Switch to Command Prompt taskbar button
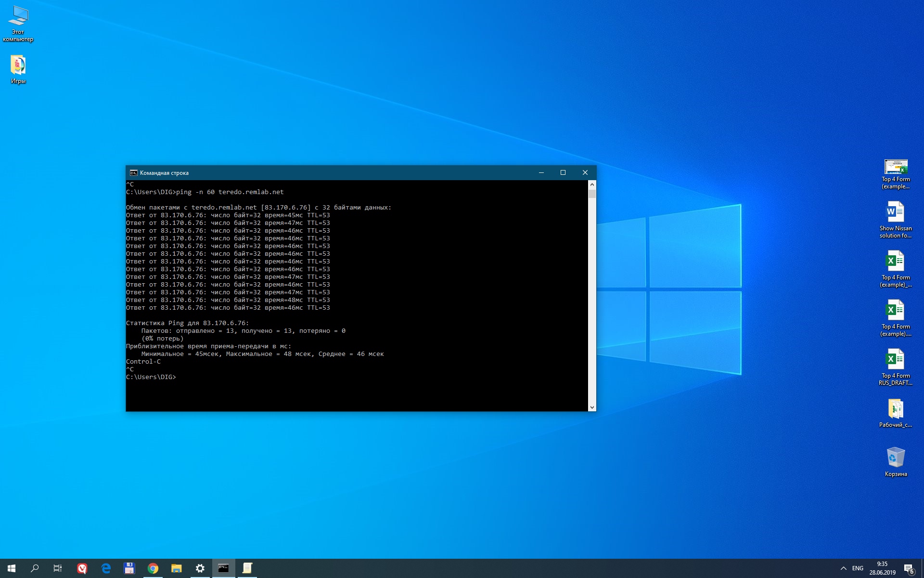Image resolution: width=924 pixels, height=578 pixels. (224, 568)
